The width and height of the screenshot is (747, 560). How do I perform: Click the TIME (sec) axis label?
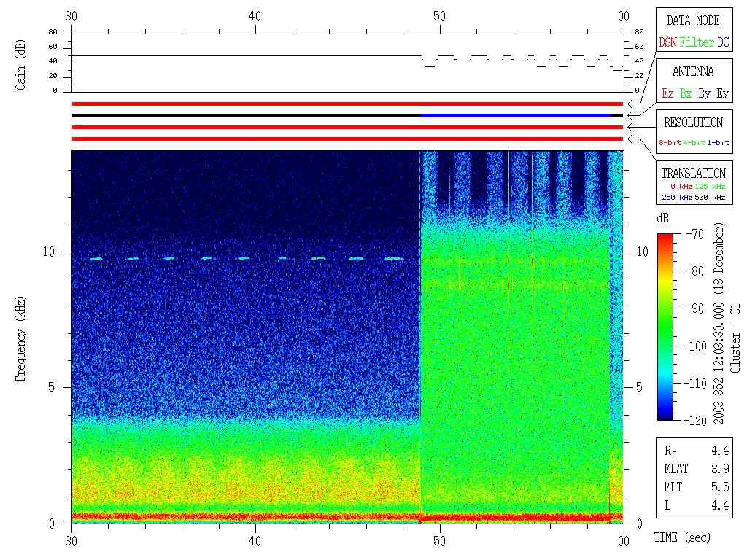click(x=681, y=538)
